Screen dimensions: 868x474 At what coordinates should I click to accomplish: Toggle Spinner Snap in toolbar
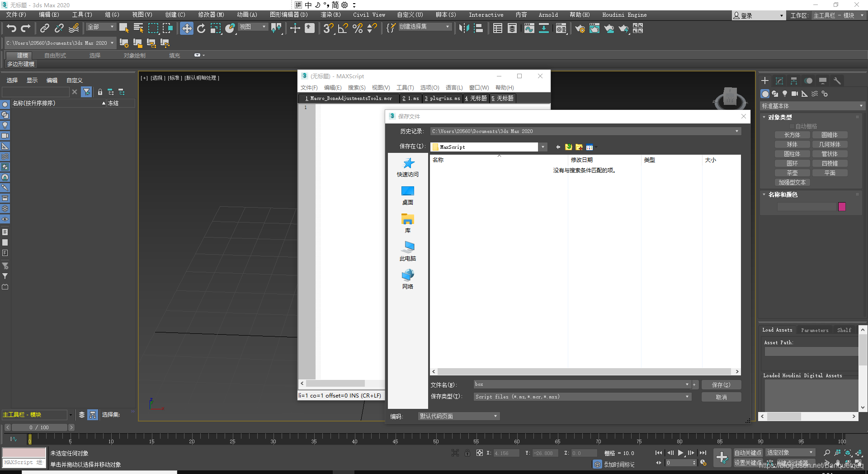372,28
